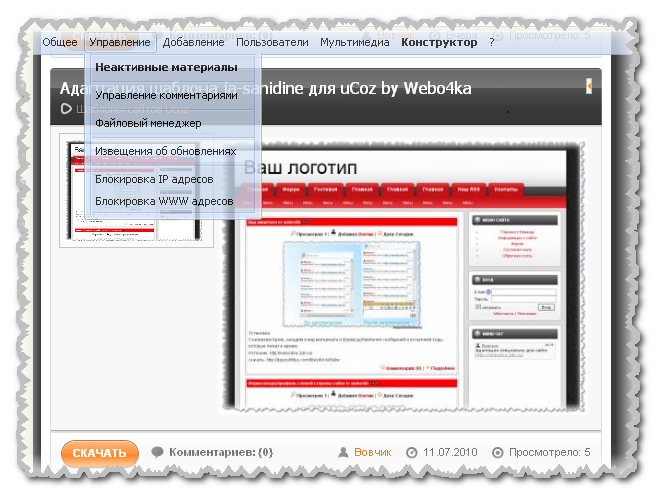
Task: Click the user silhouette icon beside Вовчик
Action: (x=343, y=452)
